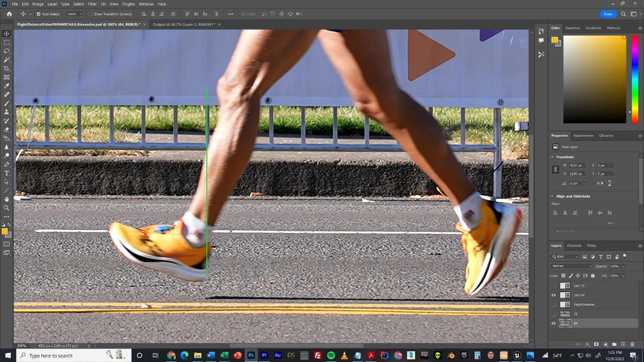Viewport: 644px width, 362px height.
Task: Open the layer style fx menu
Action: (587, 344)
